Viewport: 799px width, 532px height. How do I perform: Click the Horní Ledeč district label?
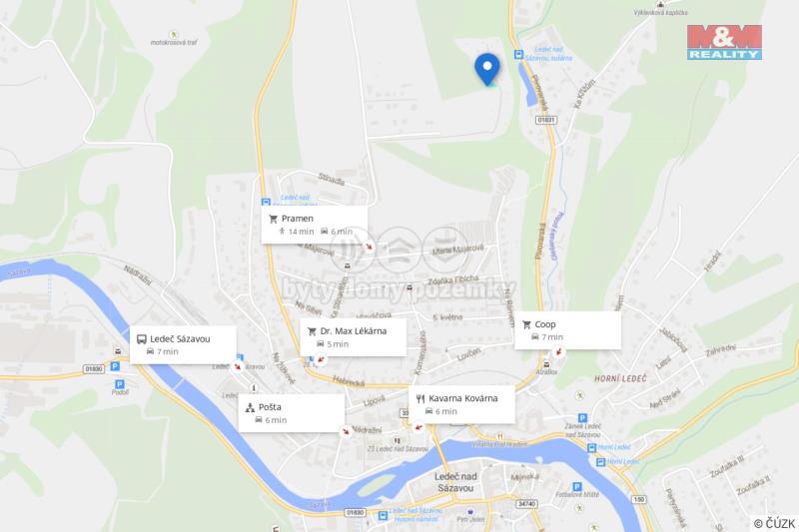(620, 378)
